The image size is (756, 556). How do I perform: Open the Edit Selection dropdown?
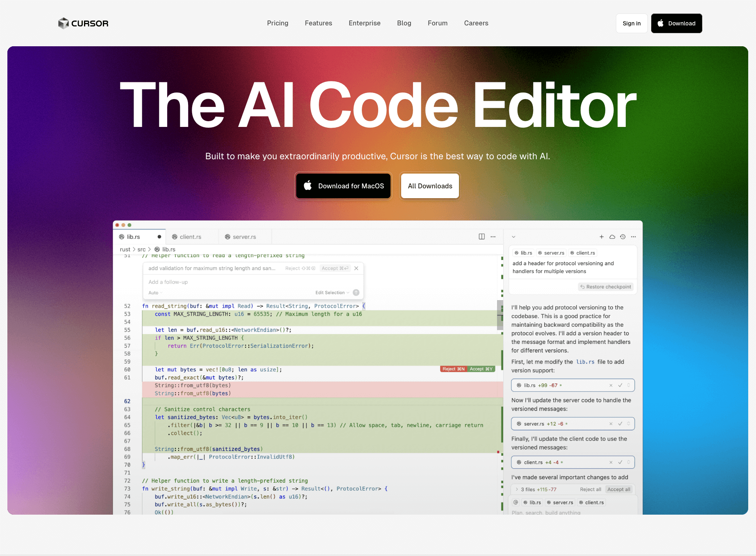(332, 293)
